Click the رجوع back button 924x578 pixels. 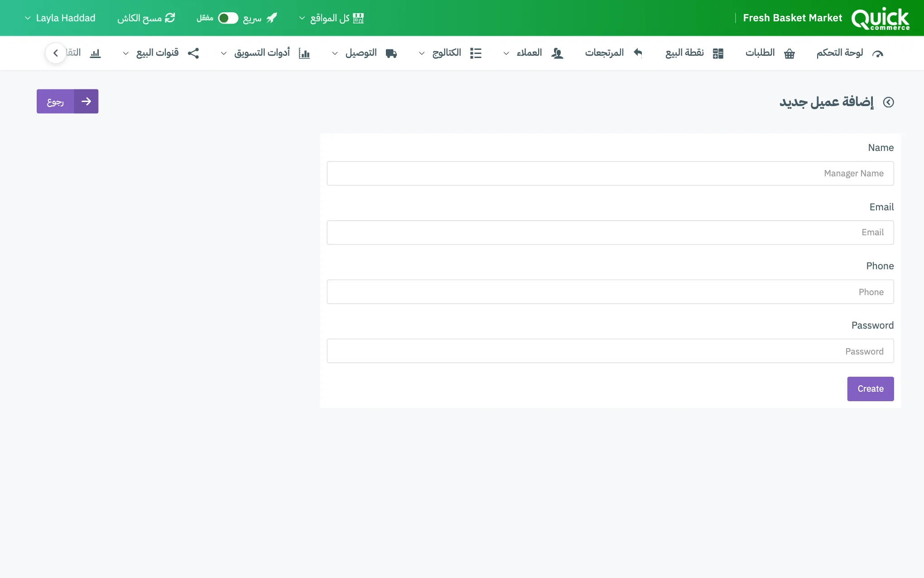(x=67, y=101)
